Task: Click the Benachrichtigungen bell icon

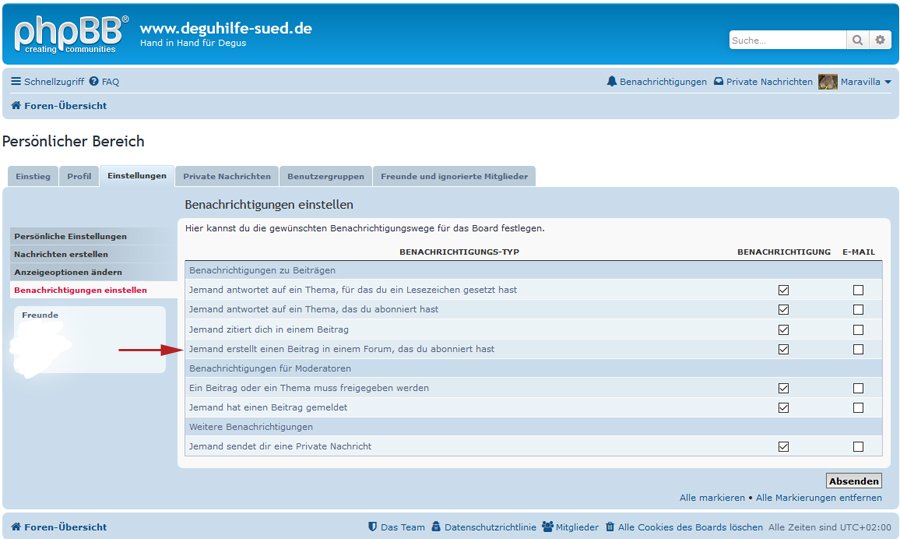Action: click(612, 82)
